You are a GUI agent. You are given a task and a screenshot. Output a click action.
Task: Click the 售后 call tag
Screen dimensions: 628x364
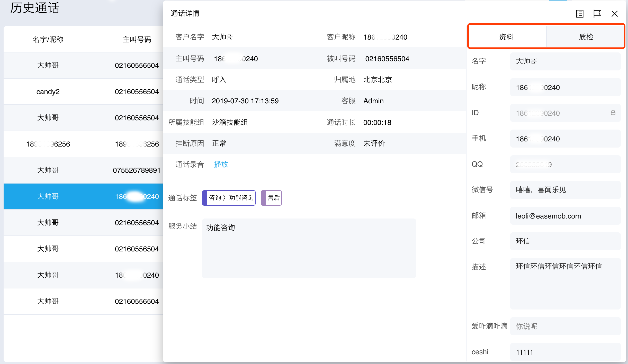[273, 198]
